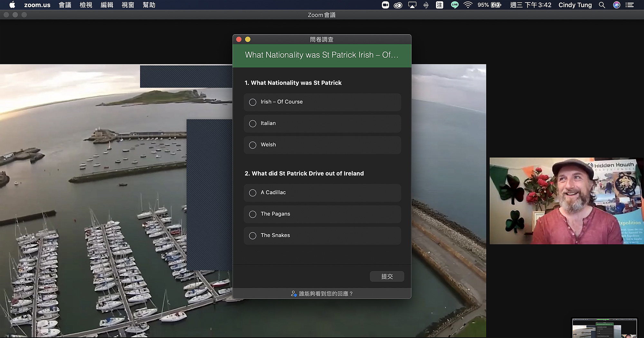Open Siri from menu bar
The image size is (644, 338).
tap(617, 5)
